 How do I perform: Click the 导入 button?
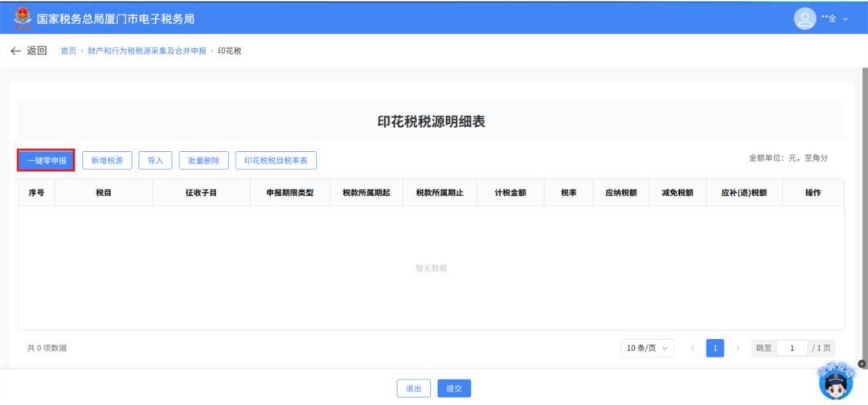point(156,161)
